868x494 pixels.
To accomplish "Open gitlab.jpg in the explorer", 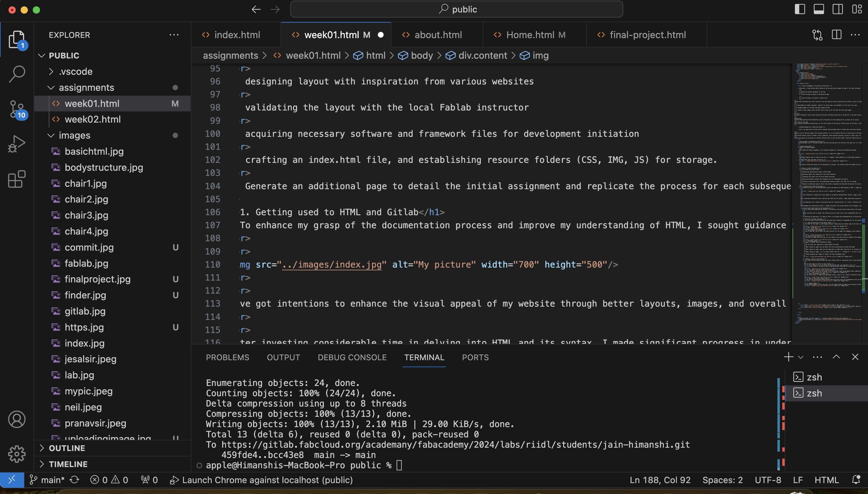I will pyautogui.click(x=112, y=311).
